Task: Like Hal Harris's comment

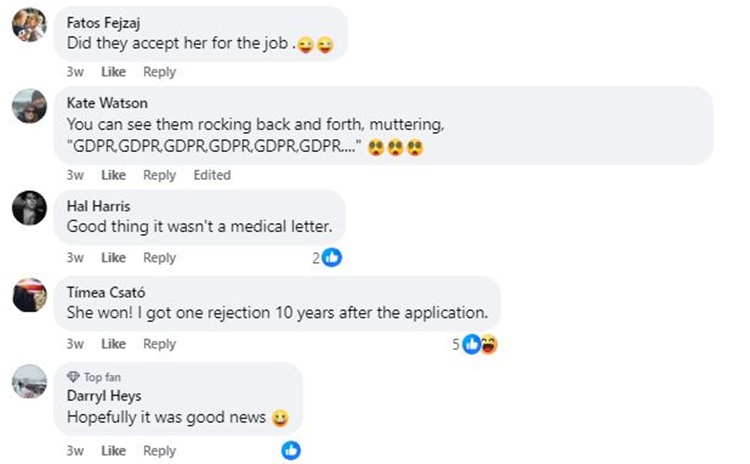Action: (x=114, y=258)
